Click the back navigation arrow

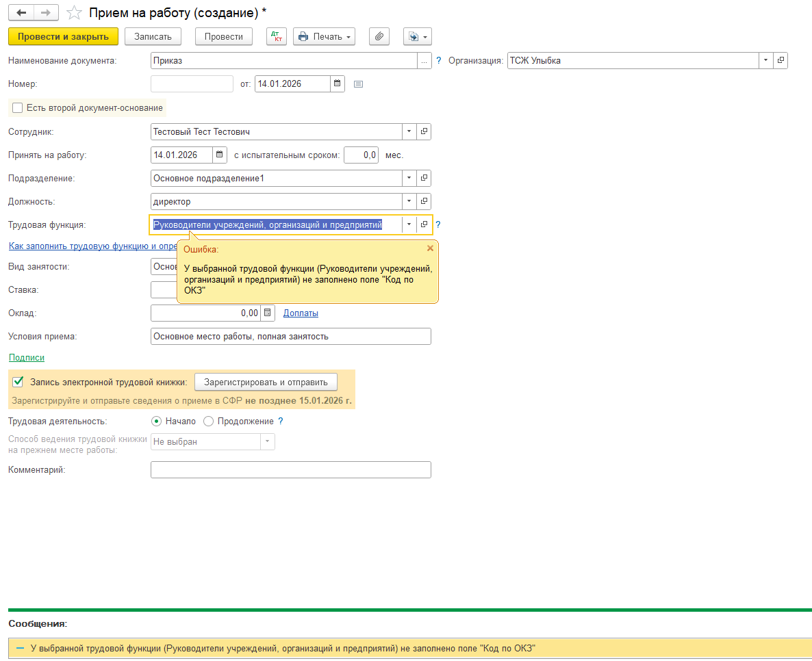[21, 12]
